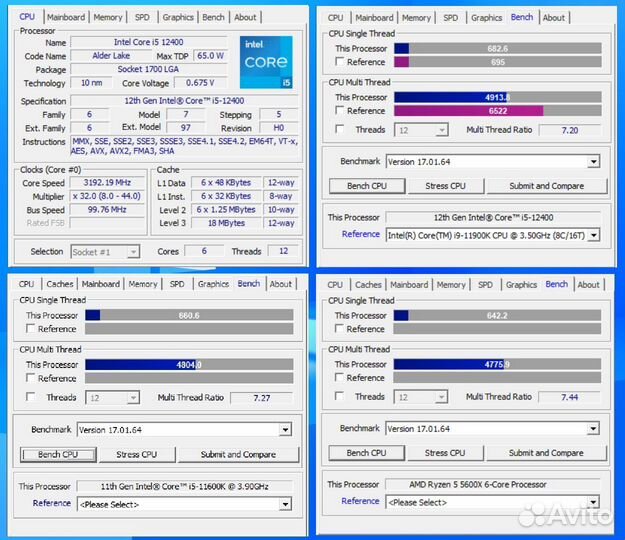The image size is (625, 540).
Task: Open the i9-11900K Reference processor dropdown
Action: coord(493,235)
